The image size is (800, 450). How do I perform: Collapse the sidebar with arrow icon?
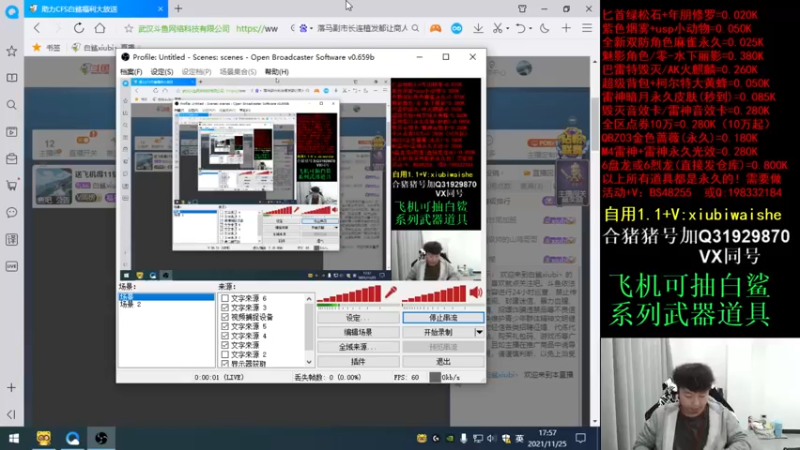11,414
